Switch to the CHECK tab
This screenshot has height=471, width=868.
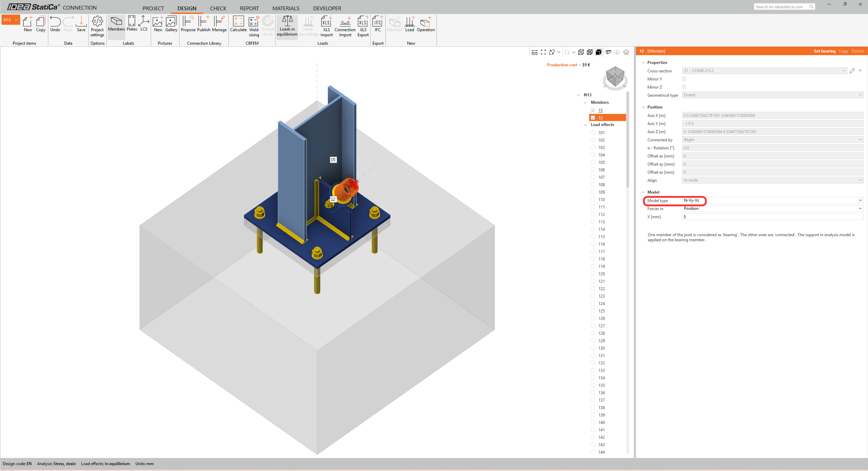tap(218, 8)
